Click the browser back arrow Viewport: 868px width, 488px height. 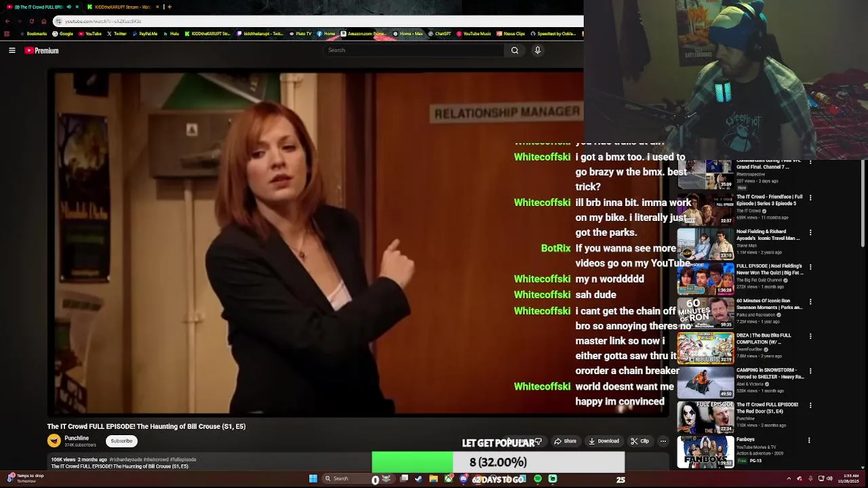pos(7,21)
